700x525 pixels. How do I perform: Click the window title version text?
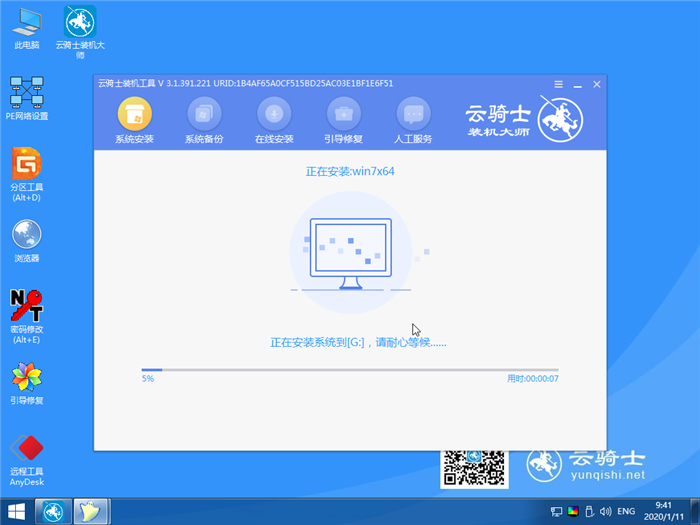(246, 83)
